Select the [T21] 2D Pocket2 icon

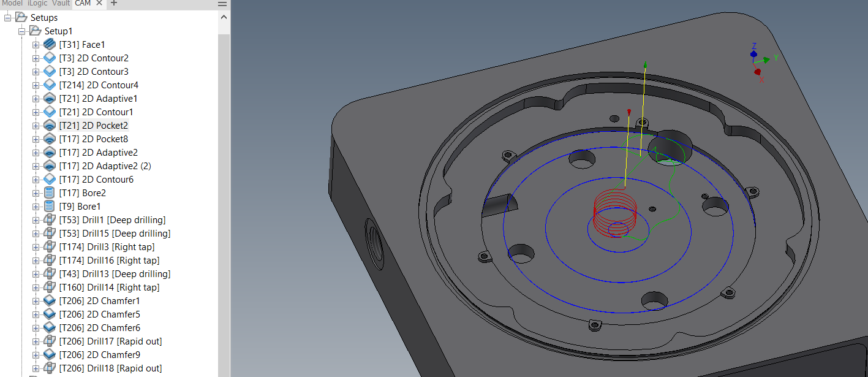pos(49,125)
